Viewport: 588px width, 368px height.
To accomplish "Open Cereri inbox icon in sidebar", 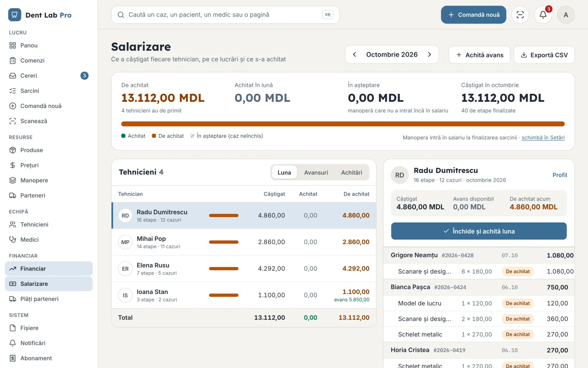I will pyautogui.click(x=12, y=75).
